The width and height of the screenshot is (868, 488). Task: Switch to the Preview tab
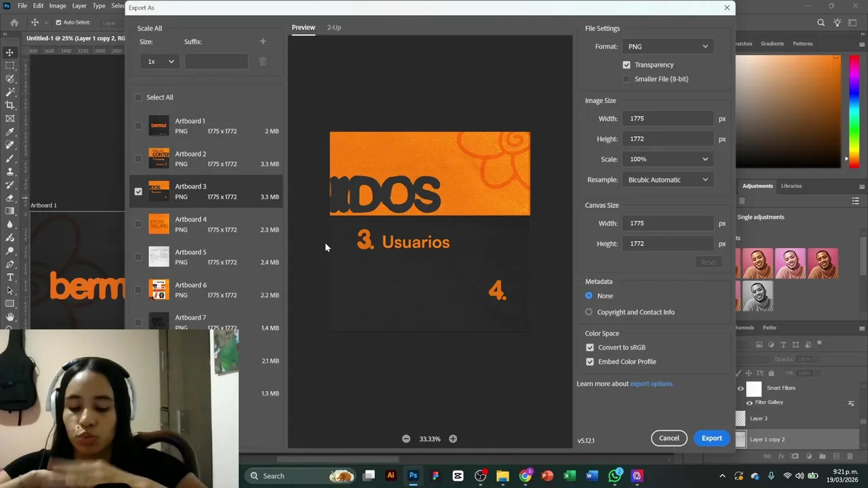click(303, 28)
